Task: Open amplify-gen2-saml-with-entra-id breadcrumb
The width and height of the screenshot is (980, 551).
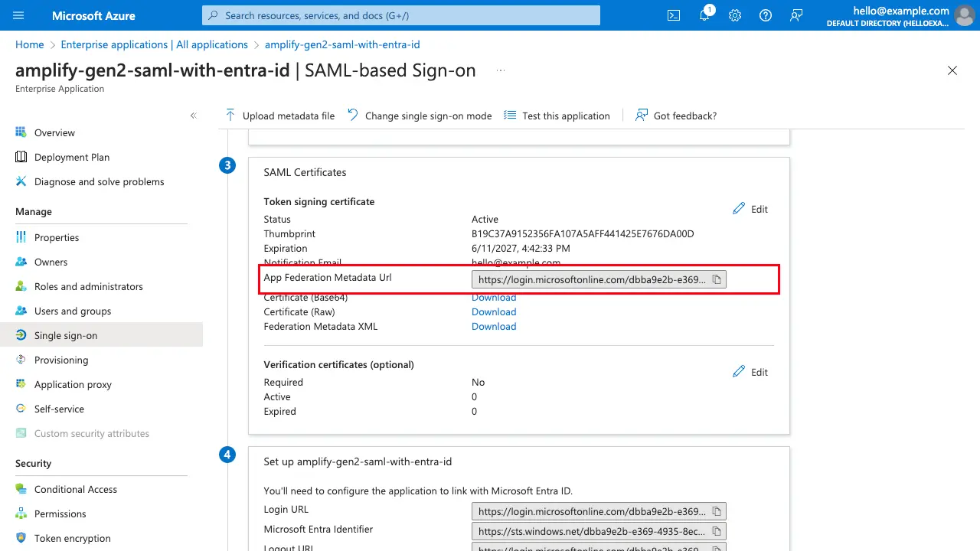Action: tap(342, 44)
